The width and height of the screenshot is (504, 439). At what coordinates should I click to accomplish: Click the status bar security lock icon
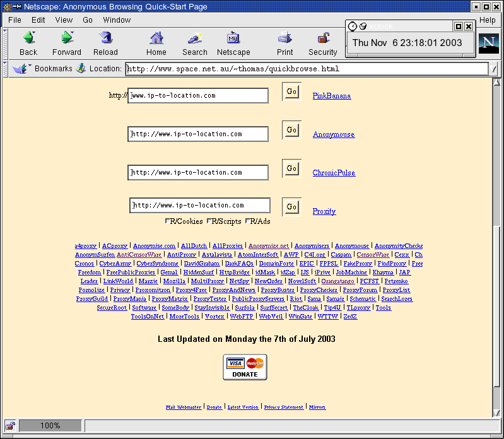[x=10, y=426]
